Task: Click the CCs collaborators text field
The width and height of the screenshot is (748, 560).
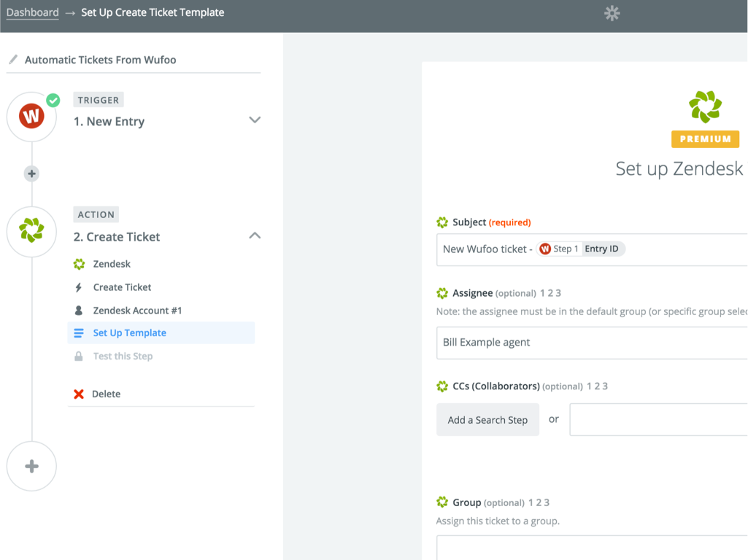Action: pyautogui.click(x=657, y=420)
